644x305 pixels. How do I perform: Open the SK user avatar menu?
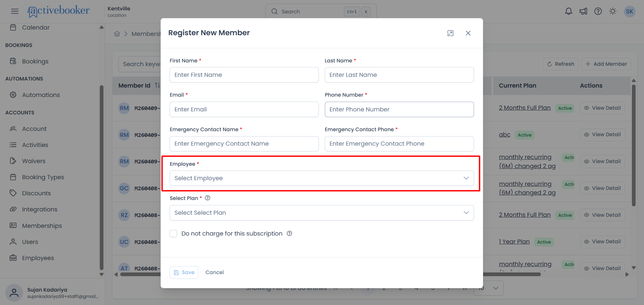(629, 11)
